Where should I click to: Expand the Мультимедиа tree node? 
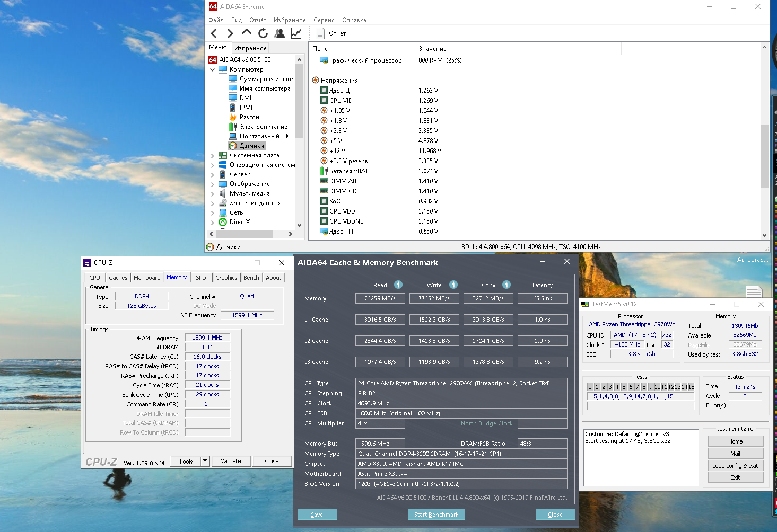click(213, 194)
